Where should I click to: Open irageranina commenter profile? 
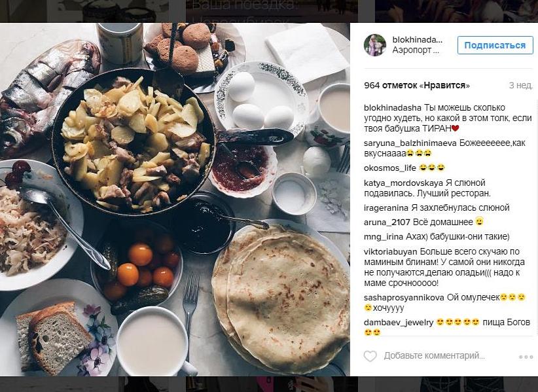(386, 208)
